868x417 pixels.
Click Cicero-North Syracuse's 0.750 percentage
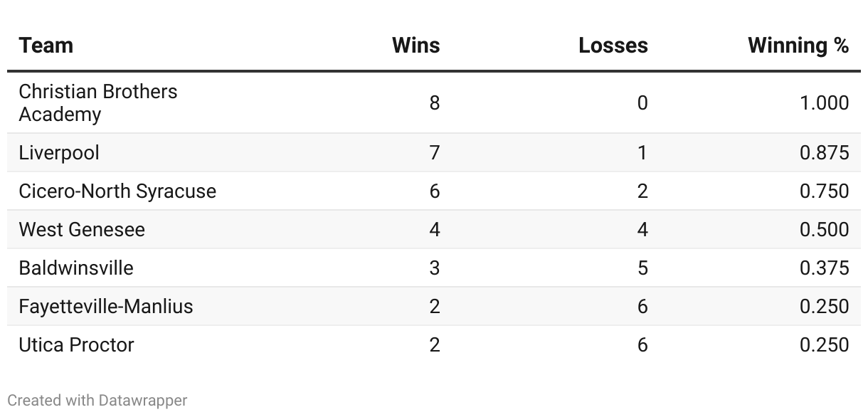click(x=824, y=191)
